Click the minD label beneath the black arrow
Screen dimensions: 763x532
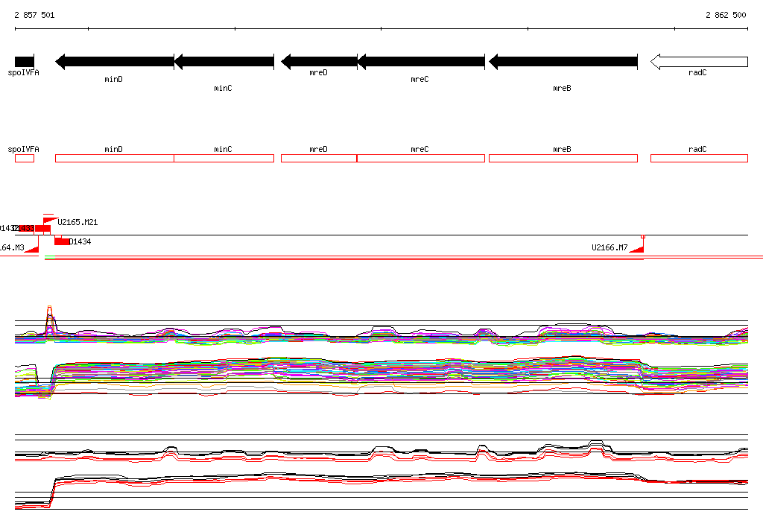(113, 79)
